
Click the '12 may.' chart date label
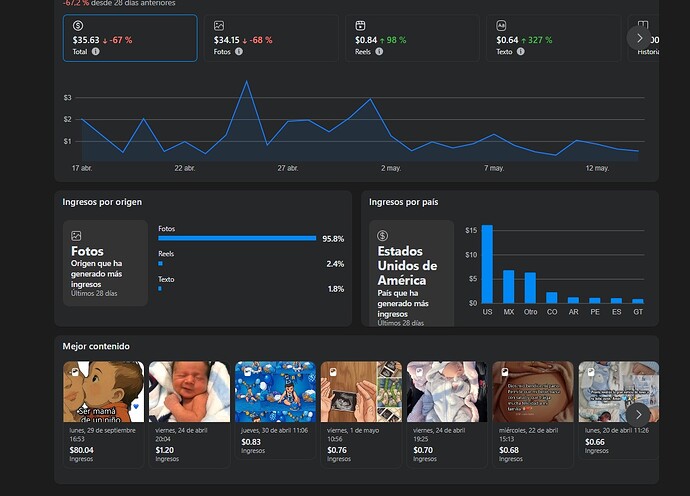597,168
